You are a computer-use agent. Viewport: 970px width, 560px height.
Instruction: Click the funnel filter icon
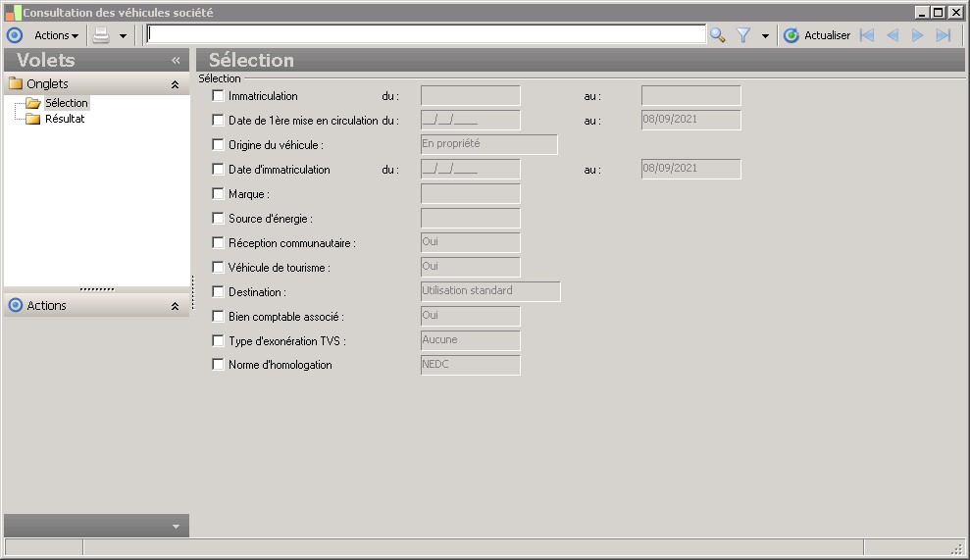(743, 35)
